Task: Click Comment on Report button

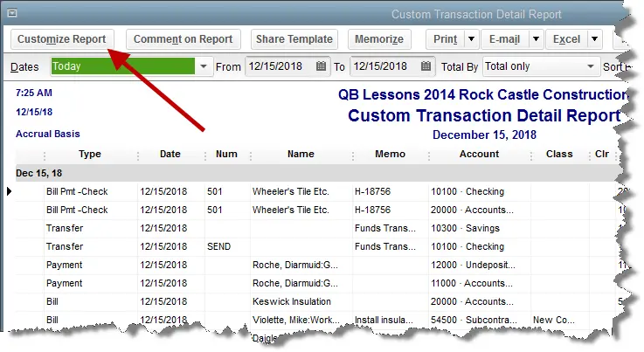Action: click(184, 39)
